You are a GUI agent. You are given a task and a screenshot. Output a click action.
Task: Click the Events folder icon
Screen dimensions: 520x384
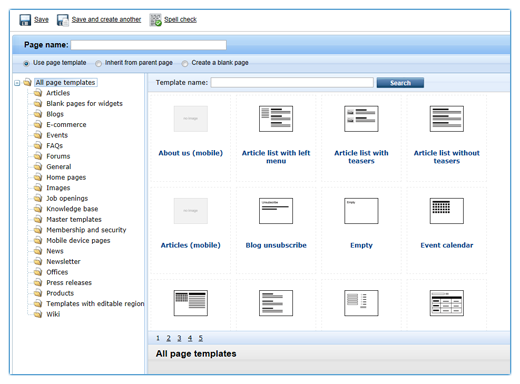point(38,135)
